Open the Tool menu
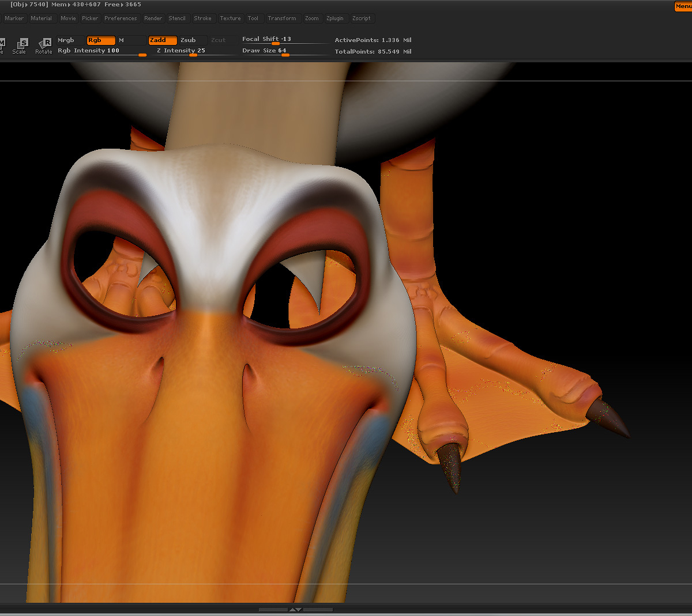 coord(254,18)
